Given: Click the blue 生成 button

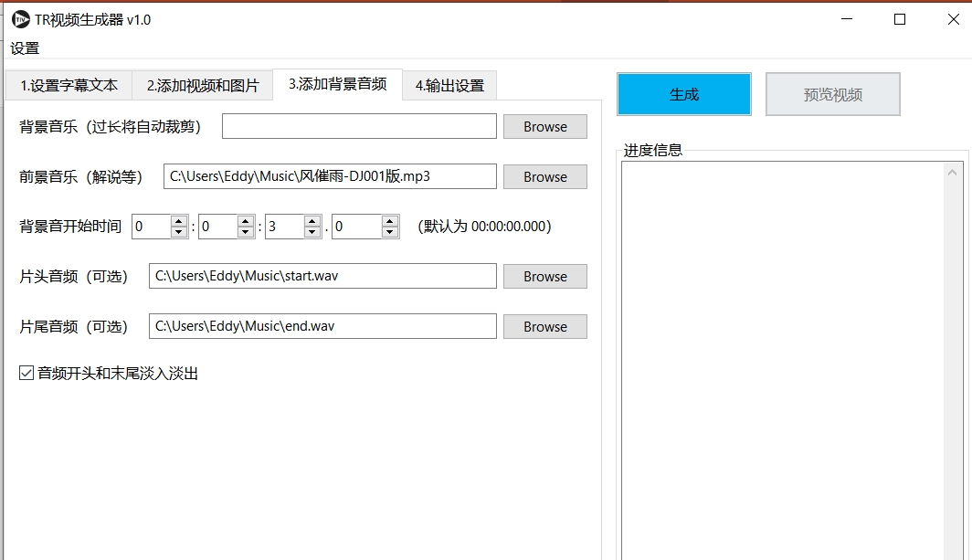Looking at the screenshot, I should [x=684, y=94].
